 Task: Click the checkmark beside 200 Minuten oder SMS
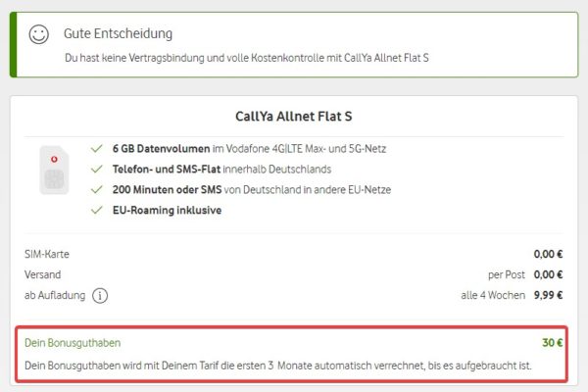pyautogui.click(x=96, y=190)
